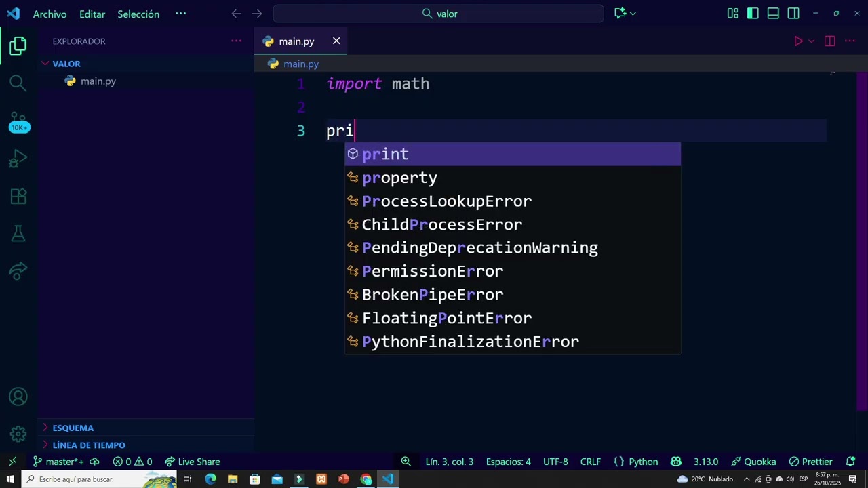This screenshot has width=868, height=488.
Task: Choose the PendingDeprecationWarning suggestion
Action: coord(513,248)
